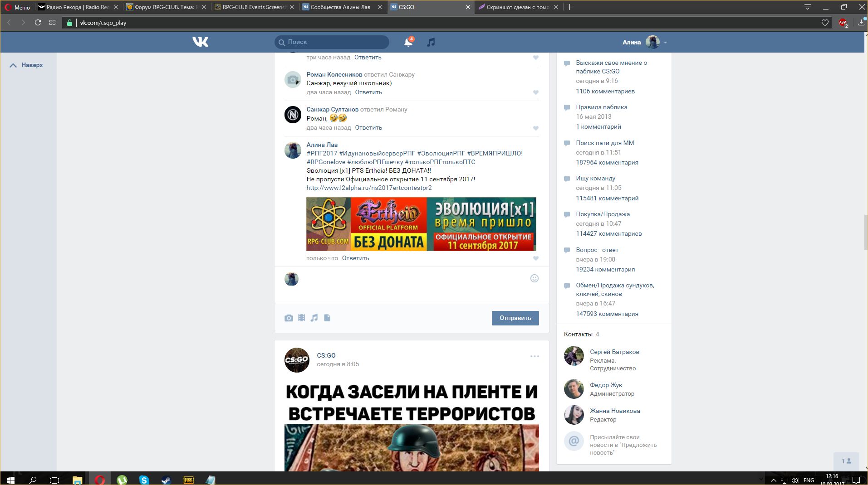Open the l2alpha.ru link in comment
This screenshot has width=868, height=485.
coord(369,188)
